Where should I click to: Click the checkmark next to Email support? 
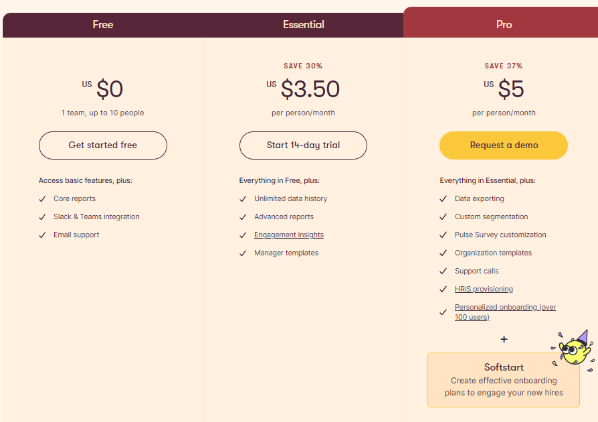click(42, 235)
